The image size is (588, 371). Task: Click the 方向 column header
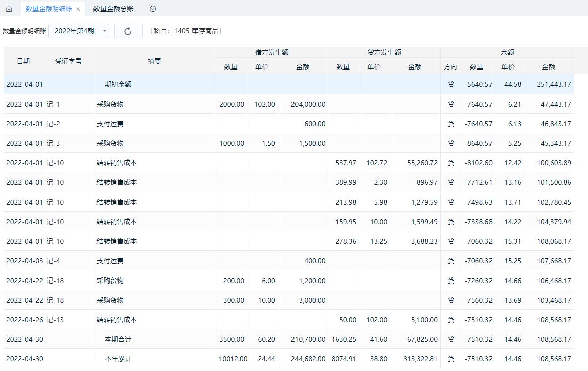tap(451, 67)
